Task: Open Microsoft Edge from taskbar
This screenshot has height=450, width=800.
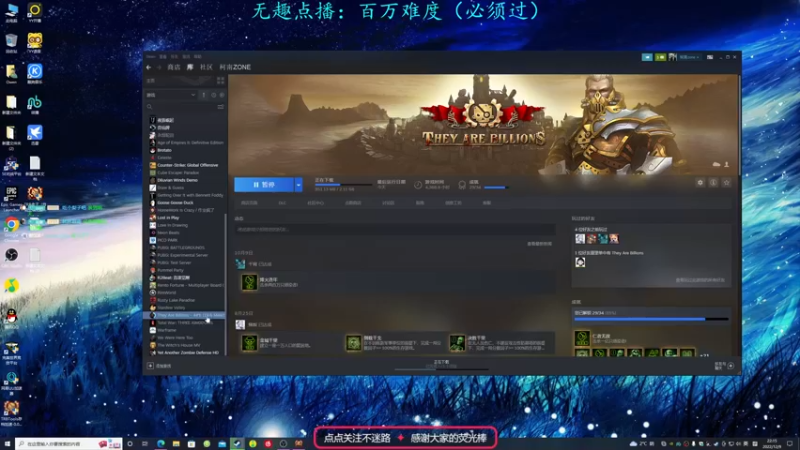Action: pos(161,444)
